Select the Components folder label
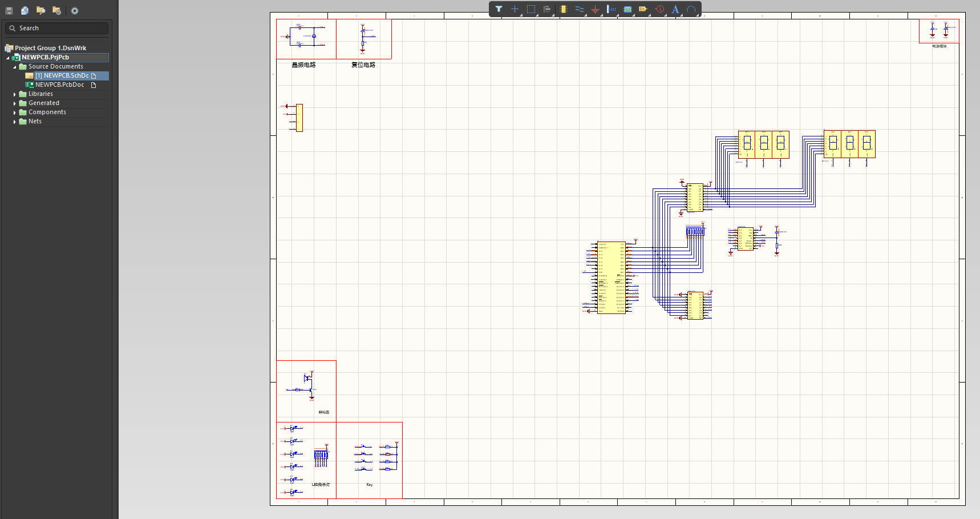This screenshot has width=980, height=519. point(47,112)
